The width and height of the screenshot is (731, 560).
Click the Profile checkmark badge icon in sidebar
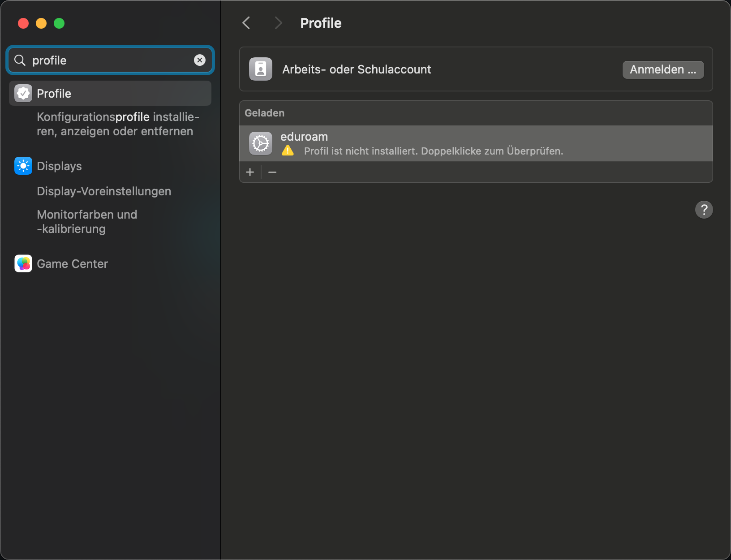[23, 93]
